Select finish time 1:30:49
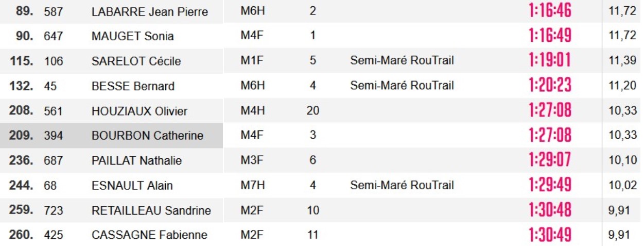644x246 pixels. click(550, 235)
